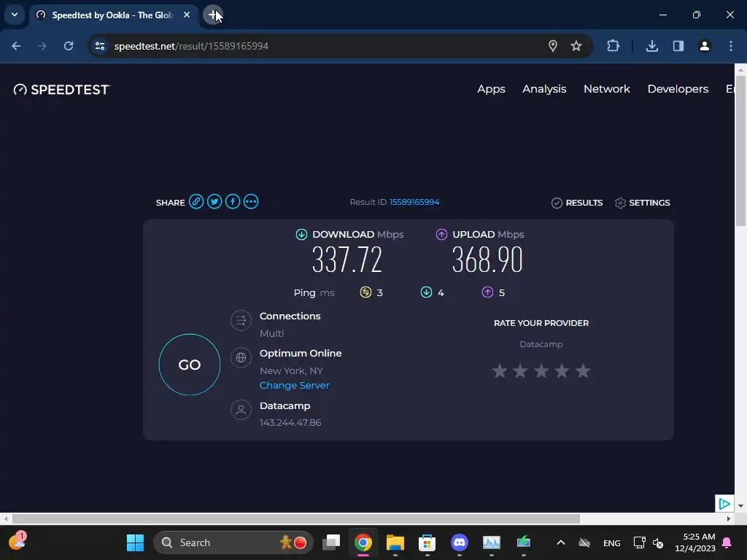This screenshot has height=560, width=747.
Task: Open the Chrome profile icon
Action: pyautogui.click(x=705, y=46)
